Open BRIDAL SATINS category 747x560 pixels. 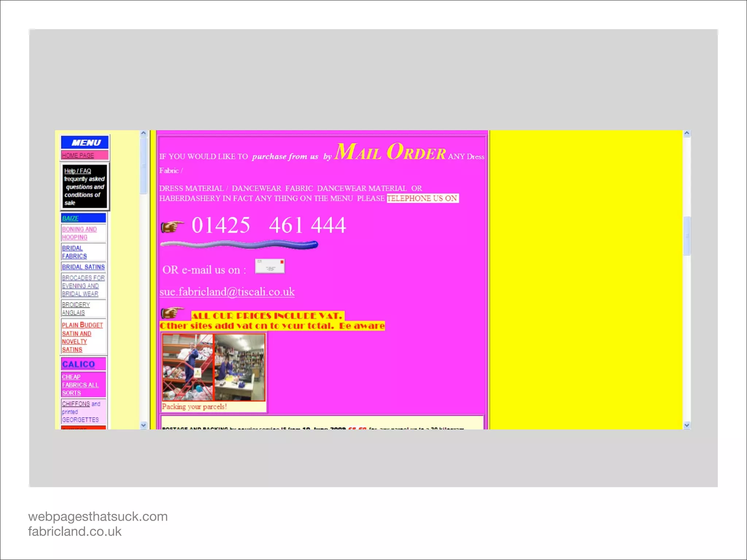pos(83,267)
